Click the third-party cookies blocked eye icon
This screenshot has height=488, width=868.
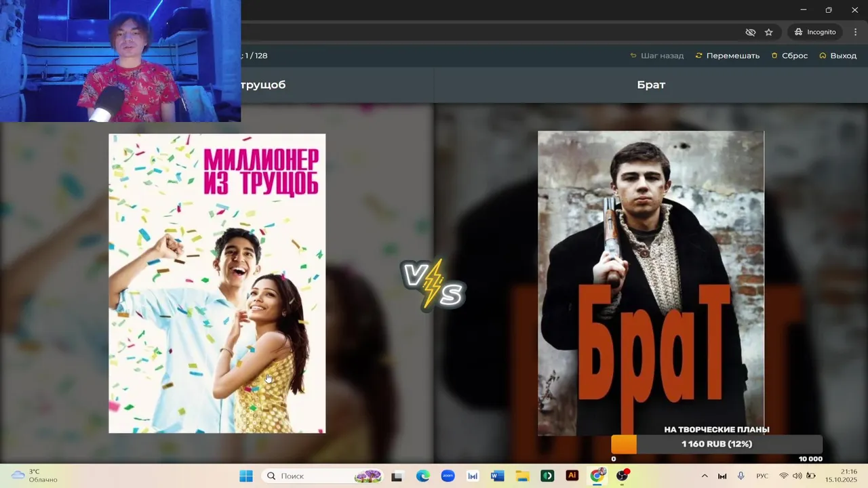point(750,32)
